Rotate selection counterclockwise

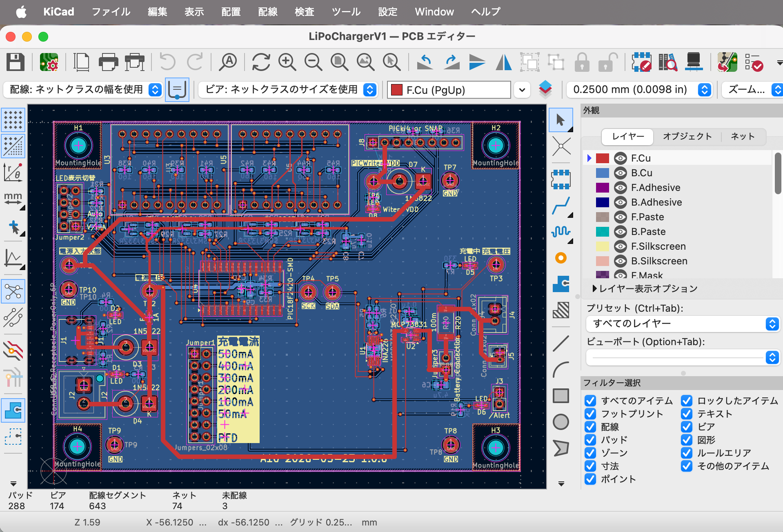tap(425, 62)
